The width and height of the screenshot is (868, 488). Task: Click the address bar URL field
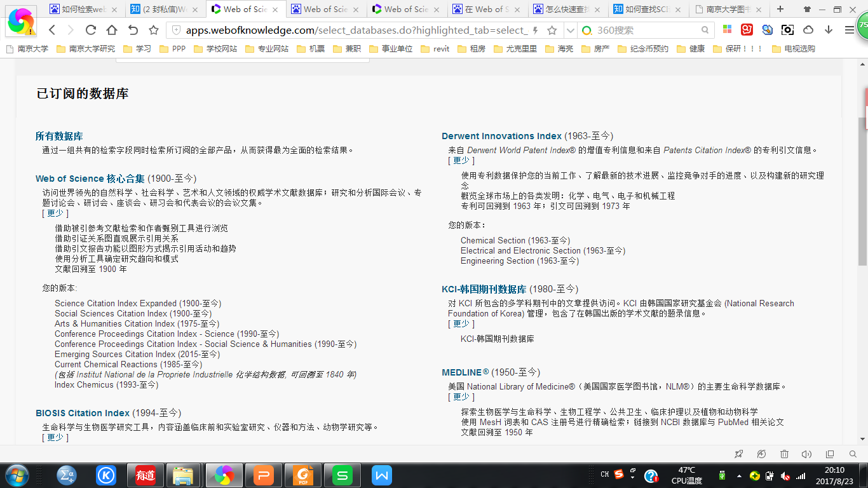coord(356,30)
